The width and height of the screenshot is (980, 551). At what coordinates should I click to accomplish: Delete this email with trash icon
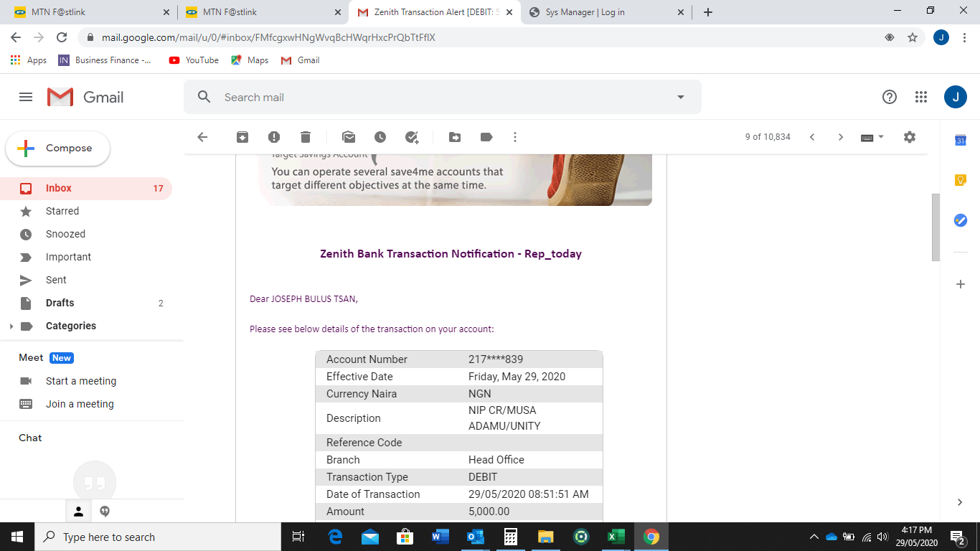pyautogui.click(x=306, y=137)
